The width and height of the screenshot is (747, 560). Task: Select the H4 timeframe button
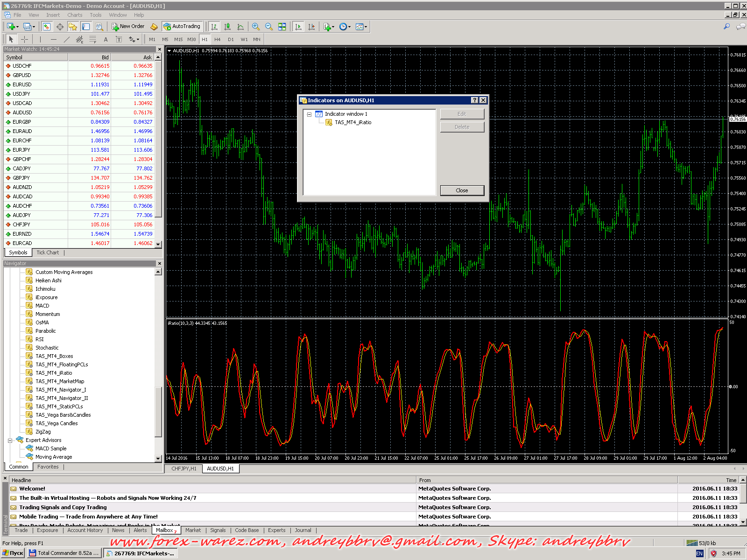(217, 40)
